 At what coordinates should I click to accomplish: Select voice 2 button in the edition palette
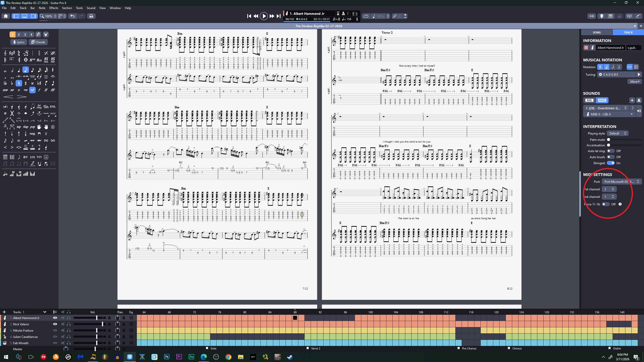tap(19, 34)
